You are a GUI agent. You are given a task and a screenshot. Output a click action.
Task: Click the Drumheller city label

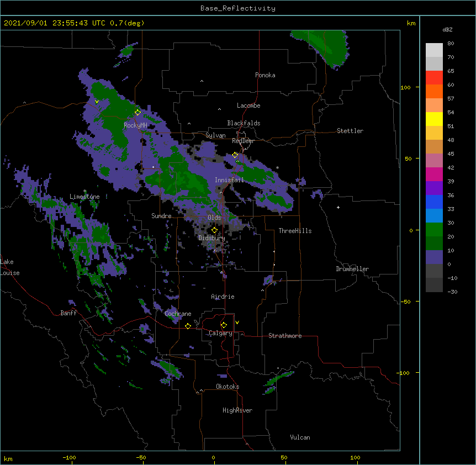[352, 269]
